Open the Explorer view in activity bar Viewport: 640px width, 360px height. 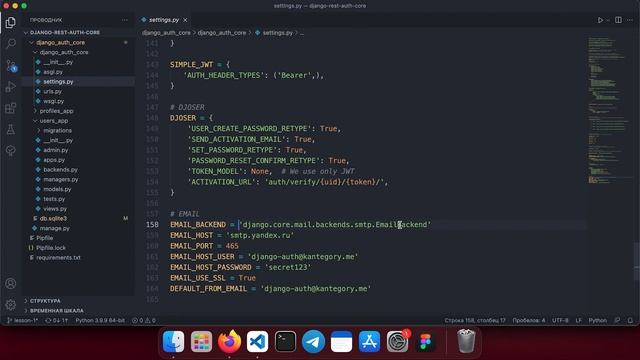coord(11,22)
